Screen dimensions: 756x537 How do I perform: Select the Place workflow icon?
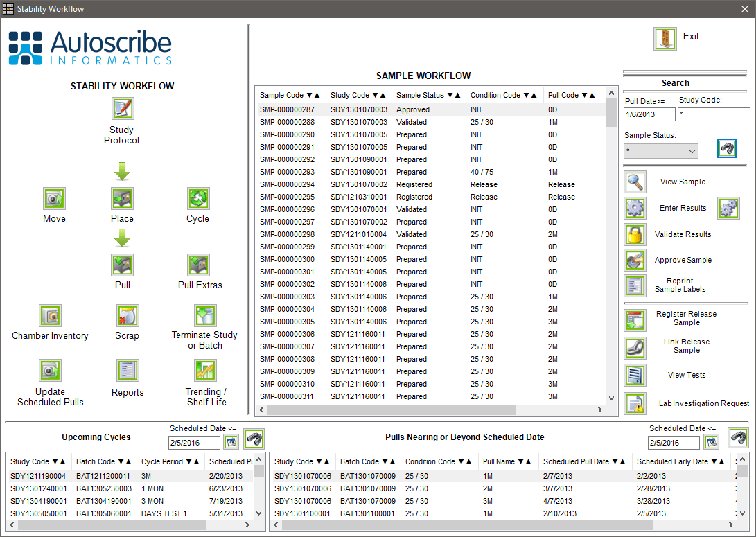point(123,199)
